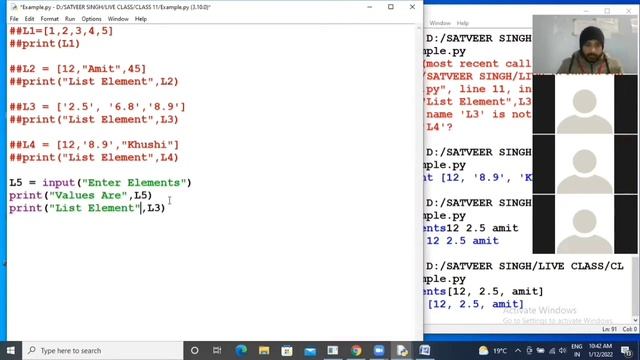Click print("Values Are",L5) line
The image size is (640, 360).
(80, 195)
